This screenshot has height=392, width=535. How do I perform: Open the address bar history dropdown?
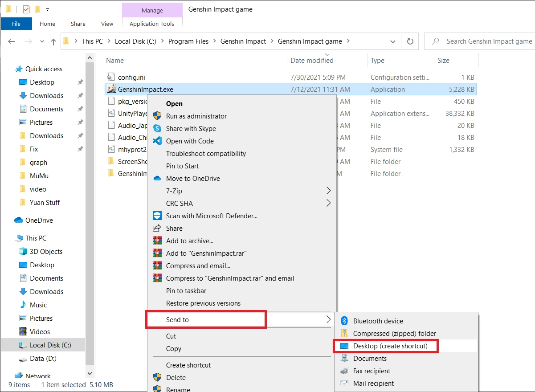click(x=392, y=41)
